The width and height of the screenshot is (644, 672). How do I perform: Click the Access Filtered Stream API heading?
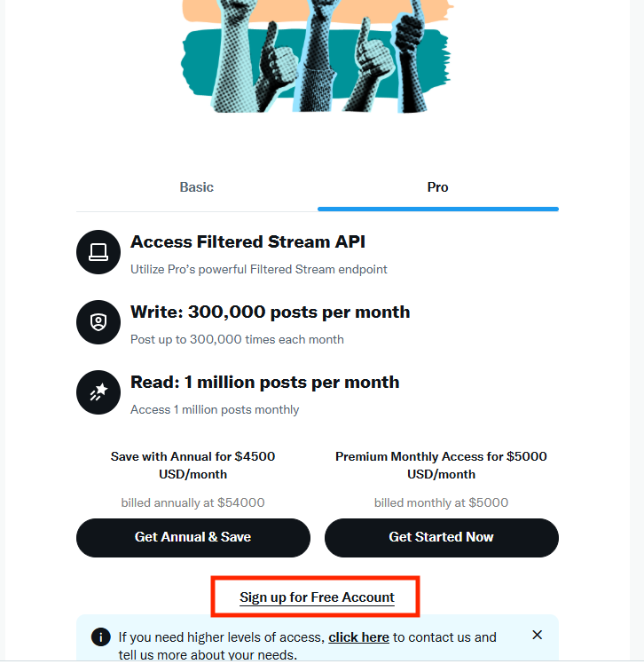(x=247, y=241)
